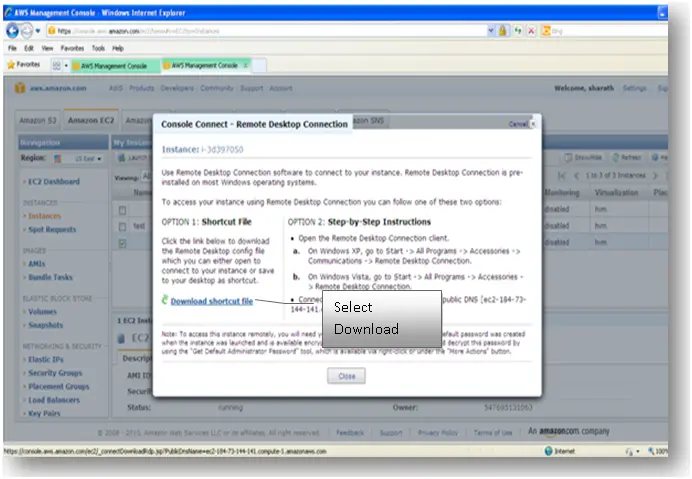Screen dimensions: 692x479
Task: Click the security lock icon in address bar
Action: (503, 30)
